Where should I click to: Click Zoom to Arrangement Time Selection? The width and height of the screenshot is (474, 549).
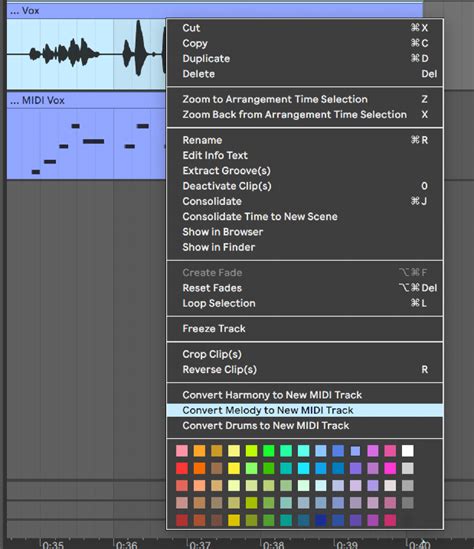tap(305, 99)
